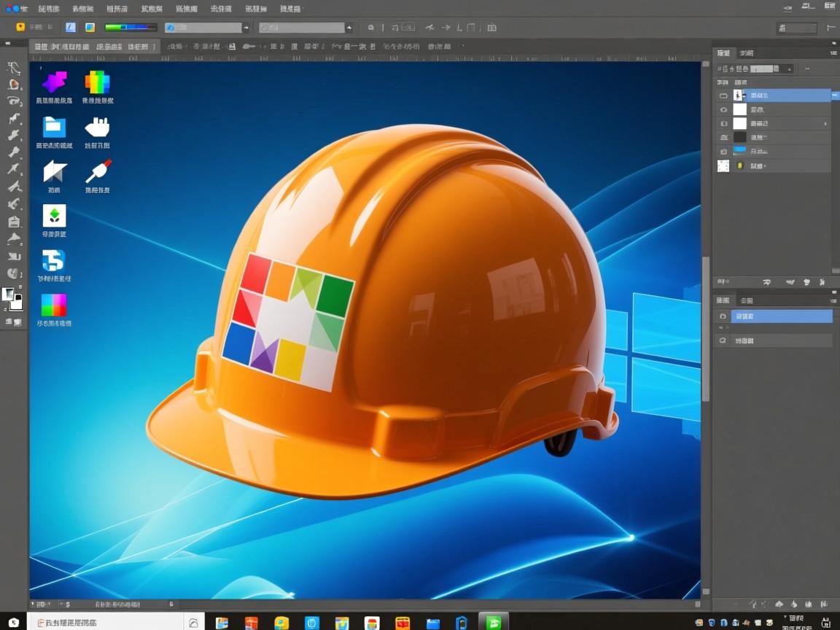Click the green taskbar application icon
The width and height of the screenshot is (840, 630).
tap(494, 623)
